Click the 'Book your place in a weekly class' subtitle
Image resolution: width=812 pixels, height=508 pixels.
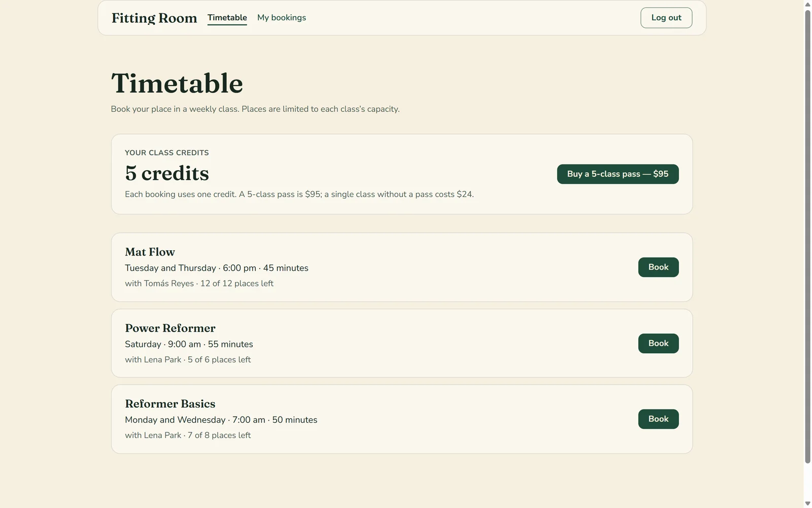[255, 109]
